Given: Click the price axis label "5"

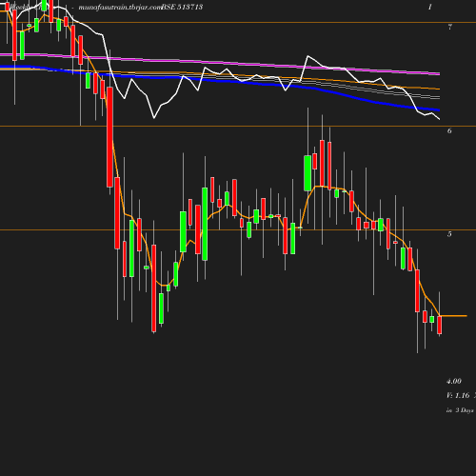Looking at the screenshot, I should click(x=449, y=234).
